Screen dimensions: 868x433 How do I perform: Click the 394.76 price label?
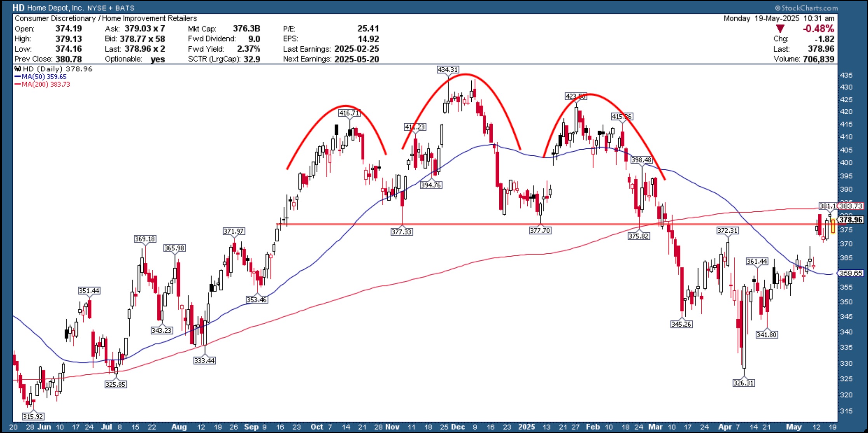coord(431,185)
